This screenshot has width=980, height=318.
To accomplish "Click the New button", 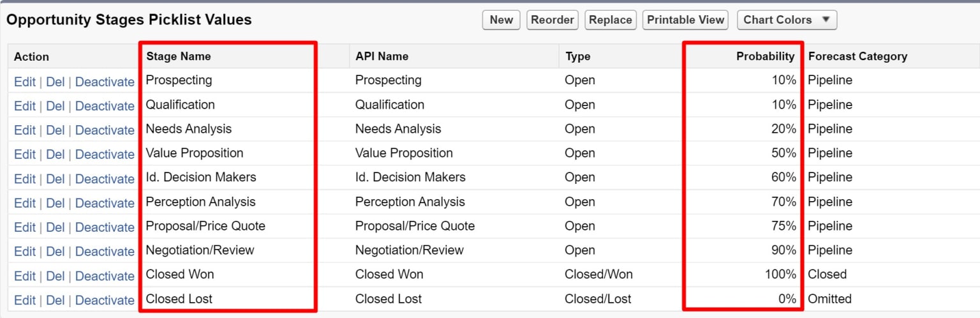I will coord(501,20).
